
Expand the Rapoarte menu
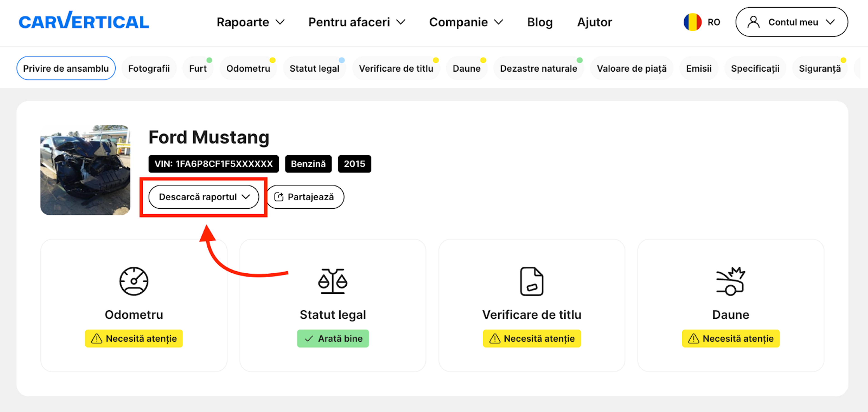pos(250,22)
